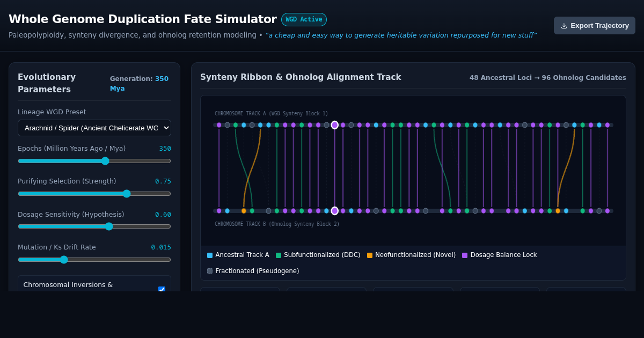644x338 pixels.
Task: Click the Fractionated (Pseudogene) gray legend swatch
Action: click(x=210, y=271)
